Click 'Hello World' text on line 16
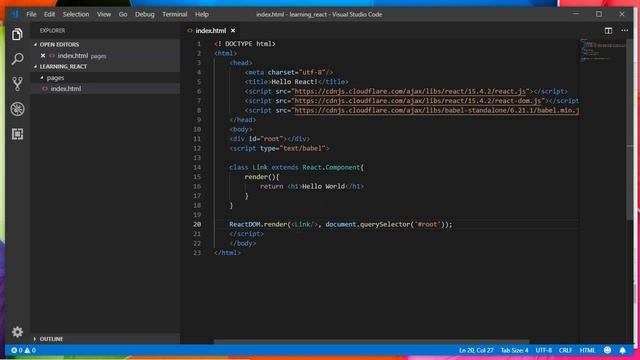The width and height of the screenshot is (640, 360). [323, 187]
